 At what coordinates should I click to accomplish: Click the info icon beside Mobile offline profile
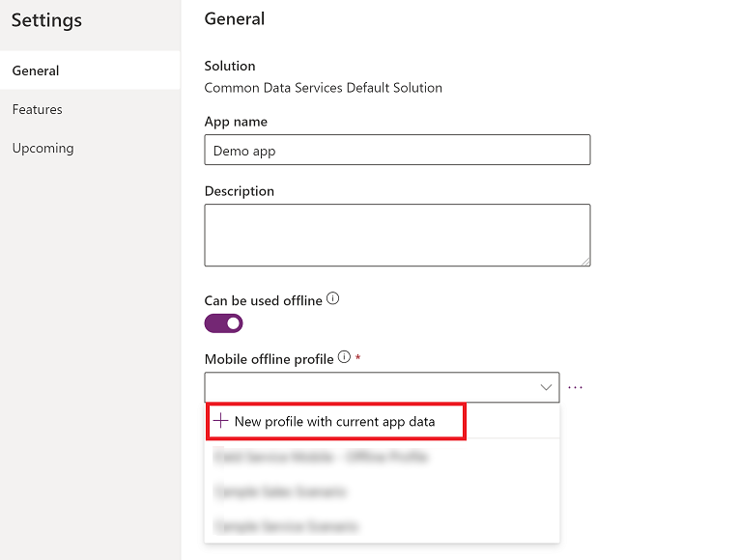(344, 358)
